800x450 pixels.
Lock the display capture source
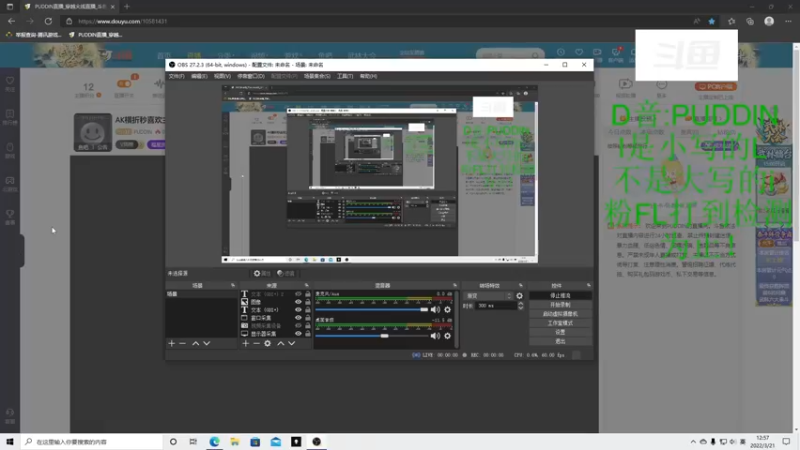308,334
